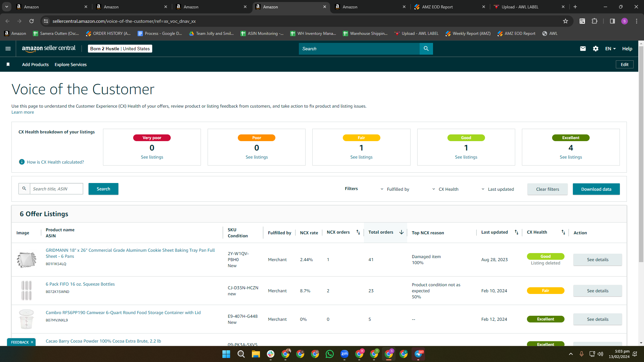Click the Edit button in the navigation bar
Image resolution: width=644 pixels, height=362 pixels.
[625, 64]
